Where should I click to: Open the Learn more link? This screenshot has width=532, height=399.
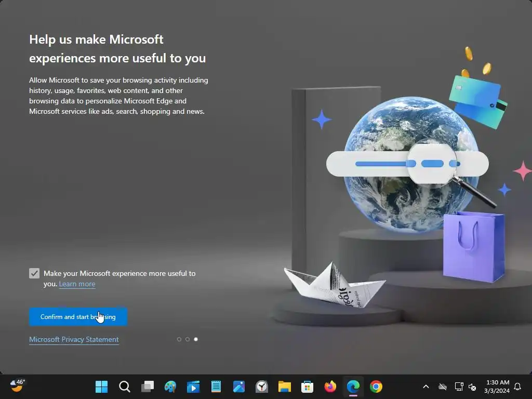[77, 284]
